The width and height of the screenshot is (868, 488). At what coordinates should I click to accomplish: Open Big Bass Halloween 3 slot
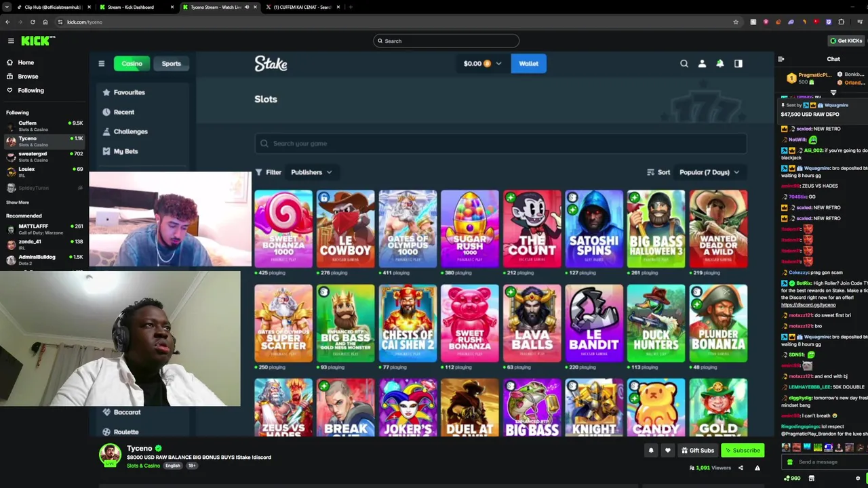pyautogui.click(x=656, y=229)
